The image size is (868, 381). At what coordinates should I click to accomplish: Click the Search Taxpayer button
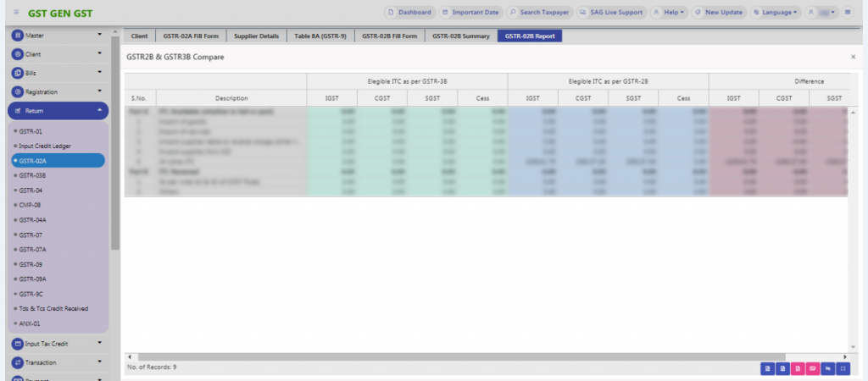point(539,13)
